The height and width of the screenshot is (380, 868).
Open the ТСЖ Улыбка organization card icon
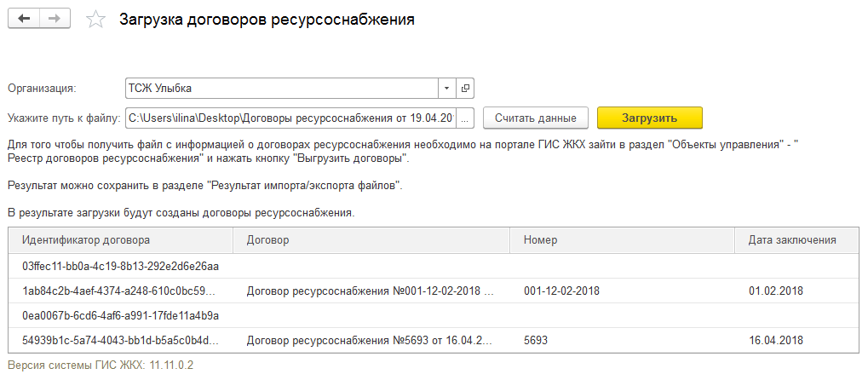point(466,88)
